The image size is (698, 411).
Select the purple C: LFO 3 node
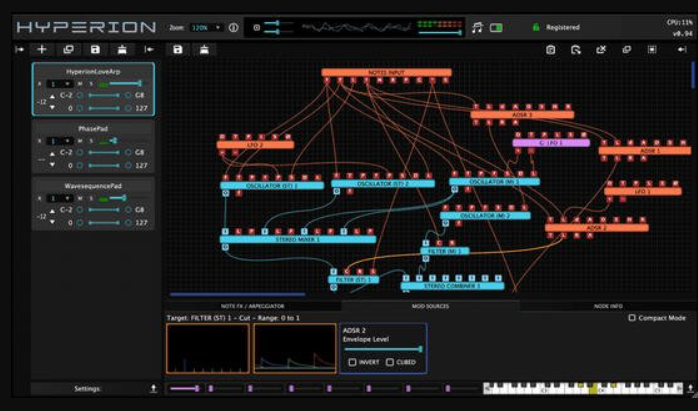[551, 143]
